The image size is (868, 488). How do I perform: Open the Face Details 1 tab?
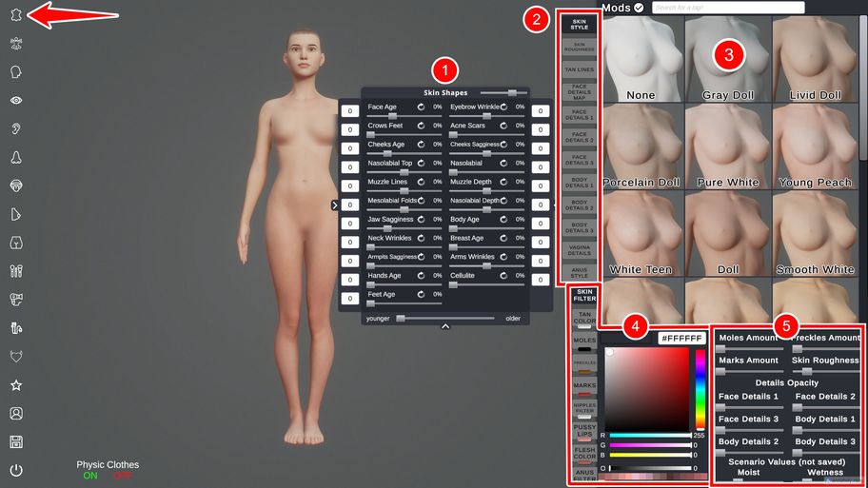pos(579,115)
